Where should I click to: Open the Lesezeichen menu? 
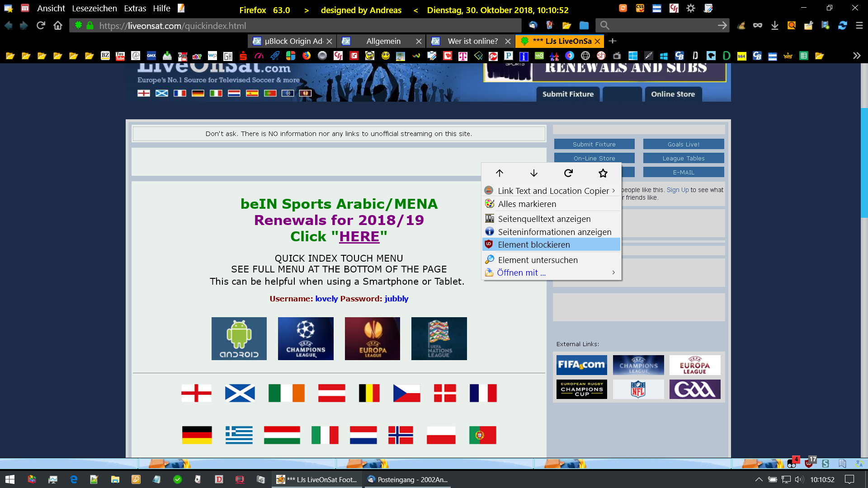[x=94, y=9]
